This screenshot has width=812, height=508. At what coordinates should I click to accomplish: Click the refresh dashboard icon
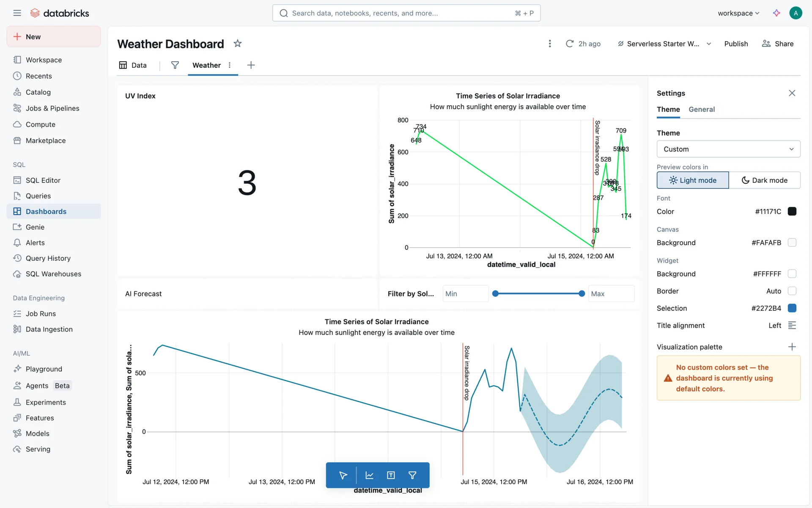(x=570, y=44)
